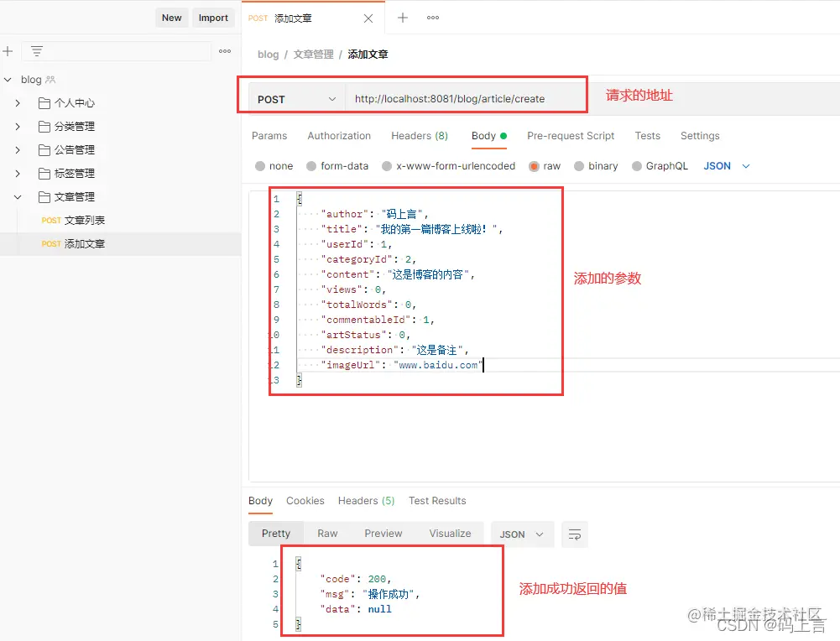Open the filter icon in sidebar search
The image size is (840, 641).
(36, 51)
